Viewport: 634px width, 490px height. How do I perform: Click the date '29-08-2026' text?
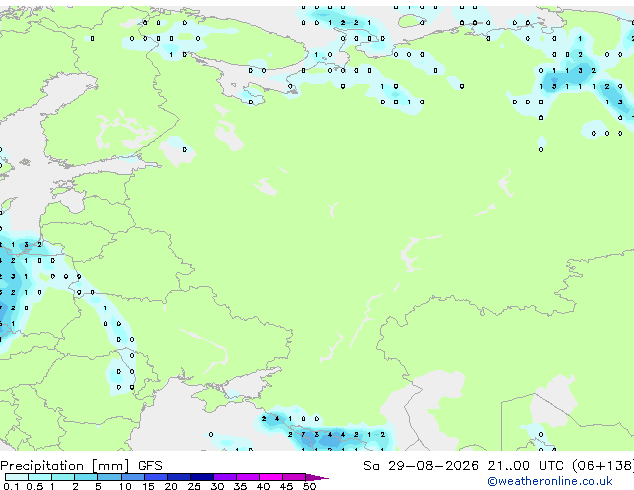(x=433, y=466)
